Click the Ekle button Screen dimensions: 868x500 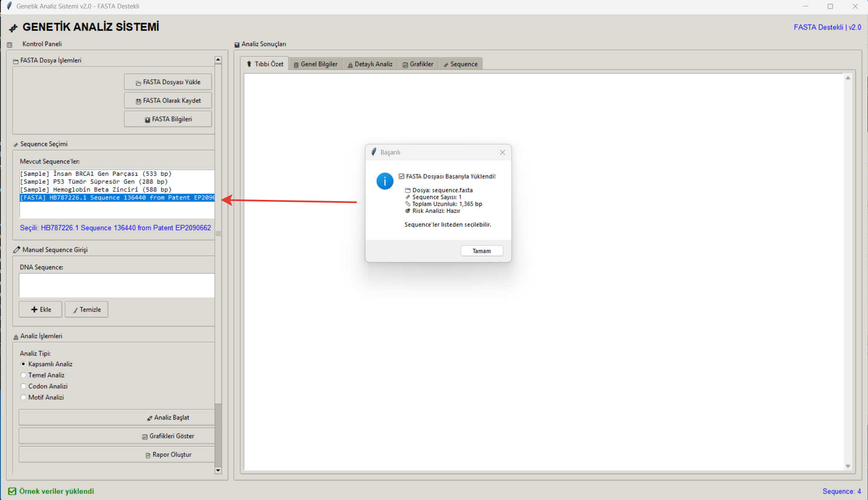(x=41, y=309)
